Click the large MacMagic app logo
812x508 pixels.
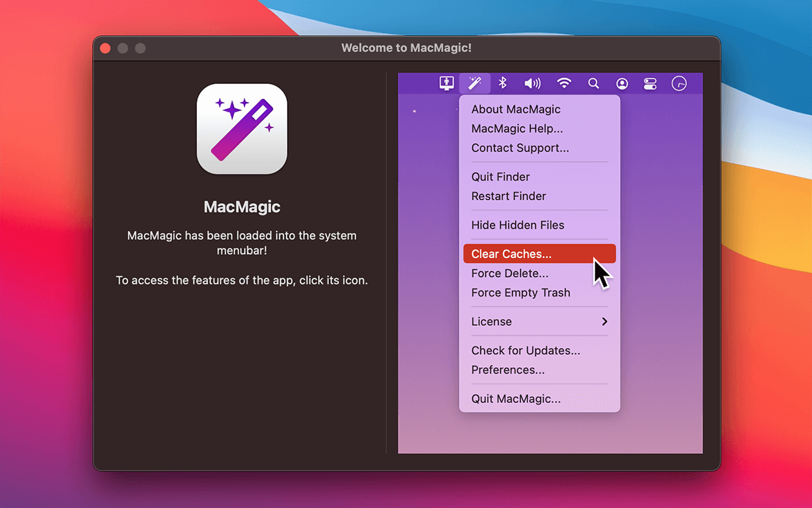pyautogui.click(x=242, y=129)
